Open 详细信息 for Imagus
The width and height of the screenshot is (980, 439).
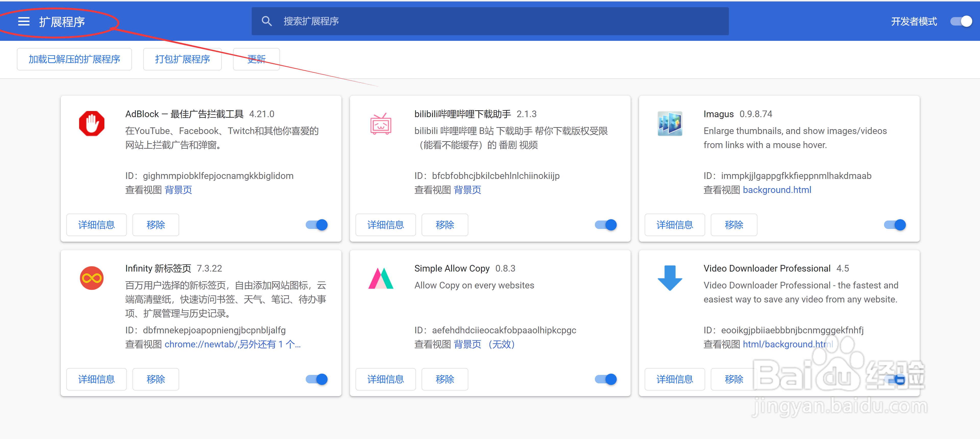(x=675, y=225)
